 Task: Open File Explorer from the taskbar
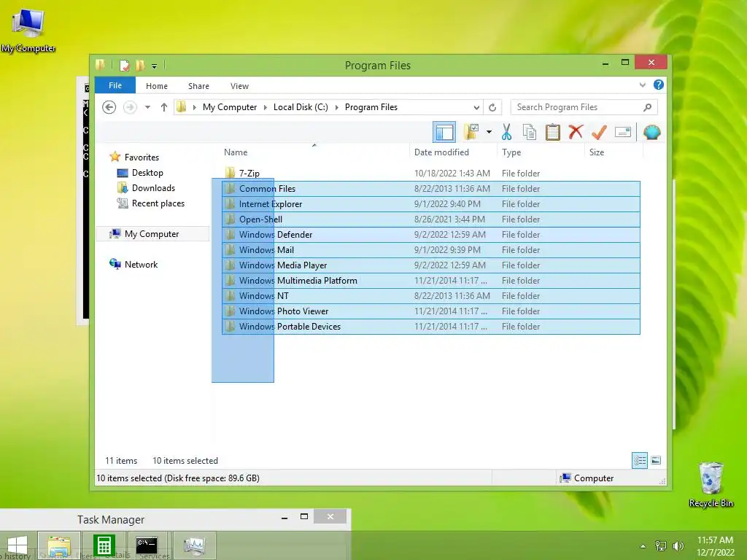click(60, 545)
